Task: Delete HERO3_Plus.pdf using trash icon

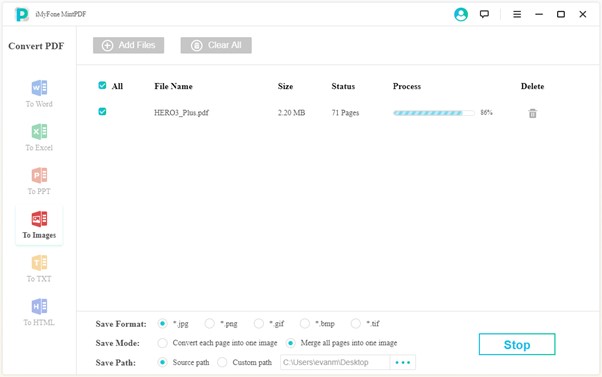Action: [533, 113]
